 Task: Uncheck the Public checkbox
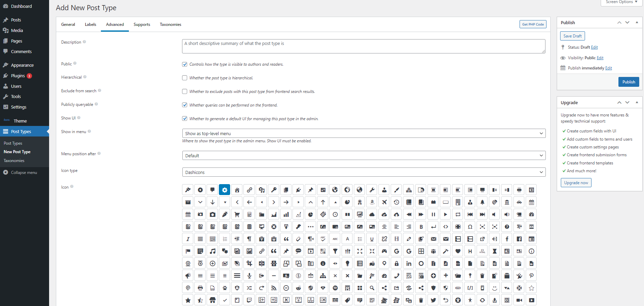pyautogui.click(x=184, y=64)
